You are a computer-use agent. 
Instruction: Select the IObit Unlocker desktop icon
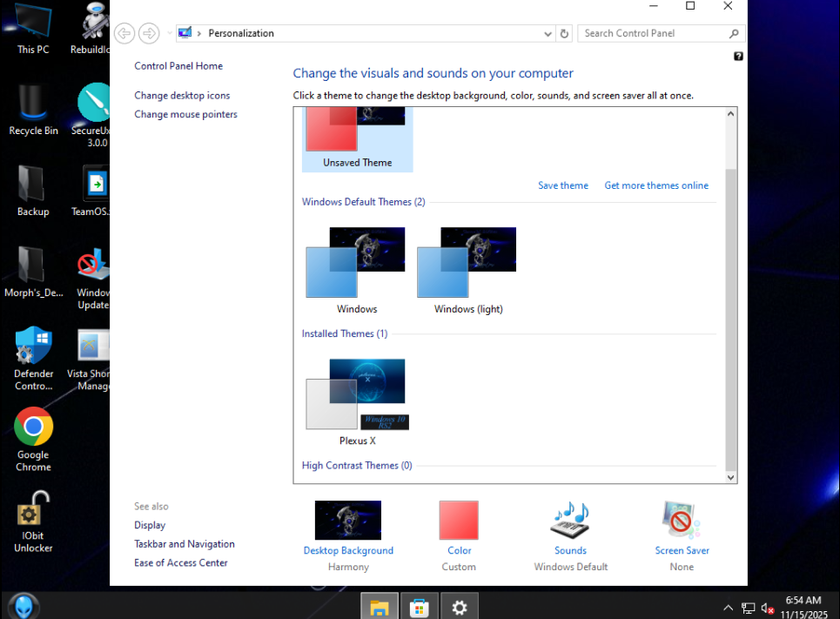point(33,521)
